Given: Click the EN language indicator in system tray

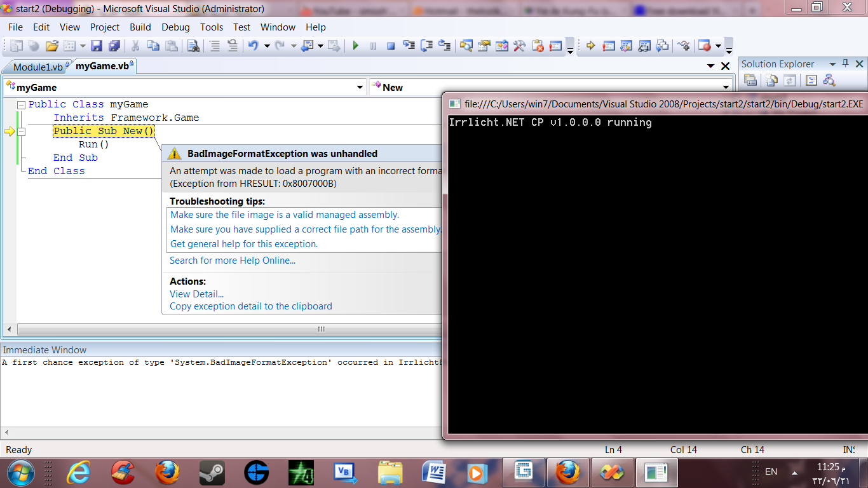Looking at the screenshot, I should 771,472.
